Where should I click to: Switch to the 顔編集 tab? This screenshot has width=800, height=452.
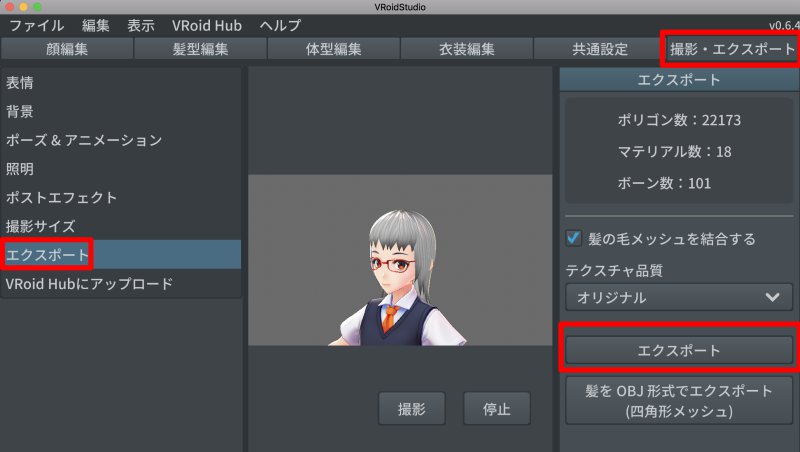click(67, 49)
